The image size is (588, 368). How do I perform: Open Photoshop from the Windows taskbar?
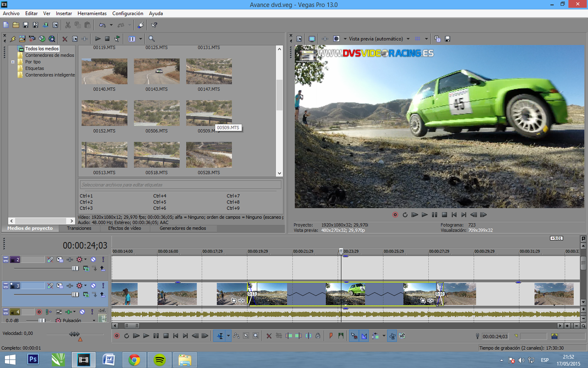click(x=33, y=360)
